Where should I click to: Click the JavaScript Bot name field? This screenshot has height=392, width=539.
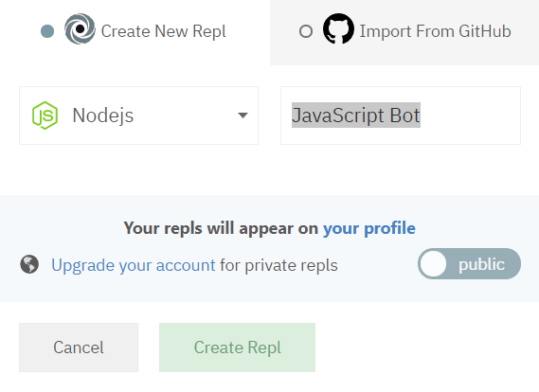click(x=401, y=116)
